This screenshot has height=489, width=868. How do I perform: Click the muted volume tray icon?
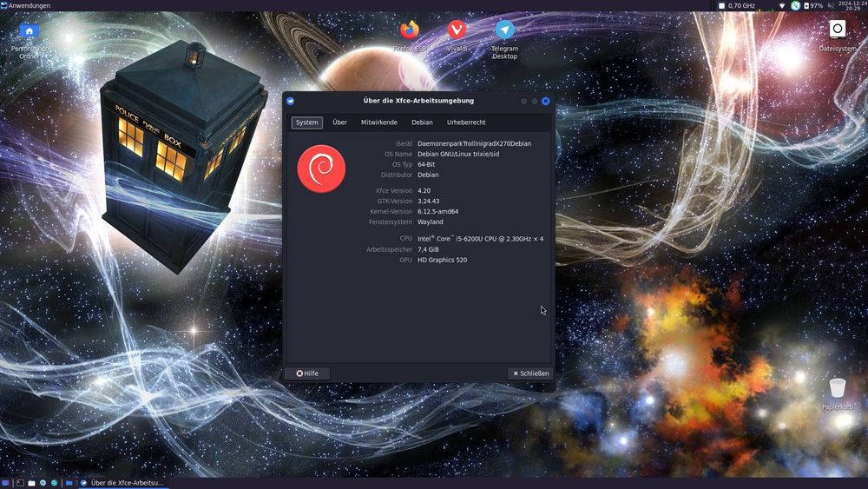click(831, 5)
